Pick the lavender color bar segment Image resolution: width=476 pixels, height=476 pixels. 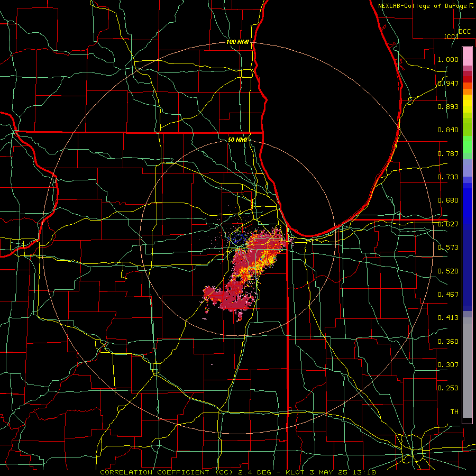[467, 168]
